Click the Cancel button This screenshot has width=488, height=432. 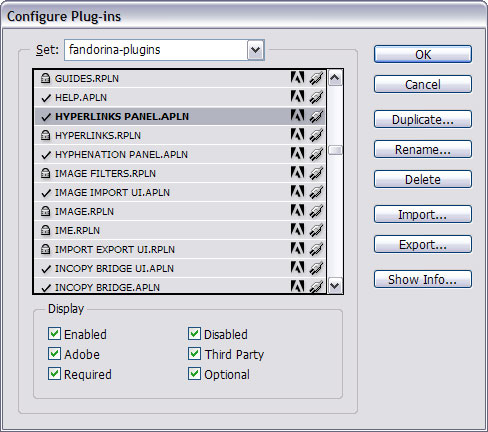coord(423,84)
